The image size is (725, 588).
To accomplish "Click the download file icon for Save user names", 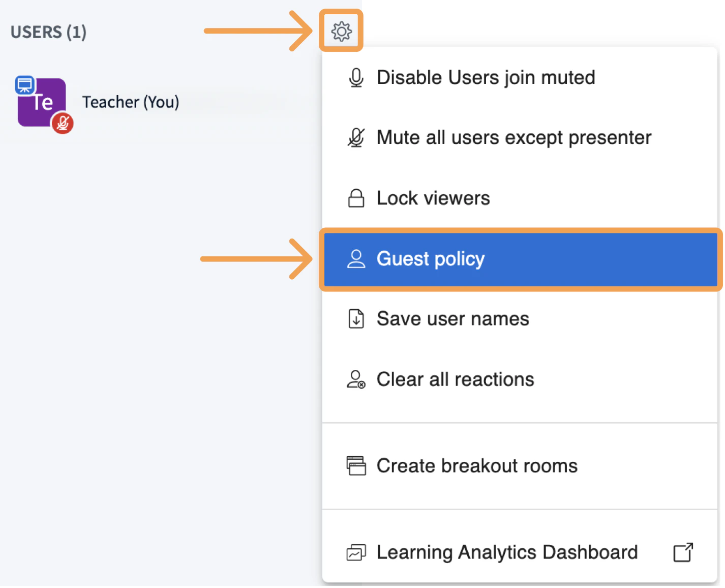I will click(x=356, y=319).
